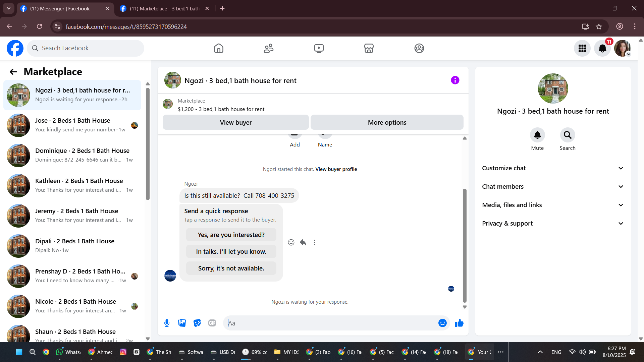The width and height of the screenshot is (644, 362).
Task: Open the Marketplace icon in top navigation
Action: click(369, 48)
